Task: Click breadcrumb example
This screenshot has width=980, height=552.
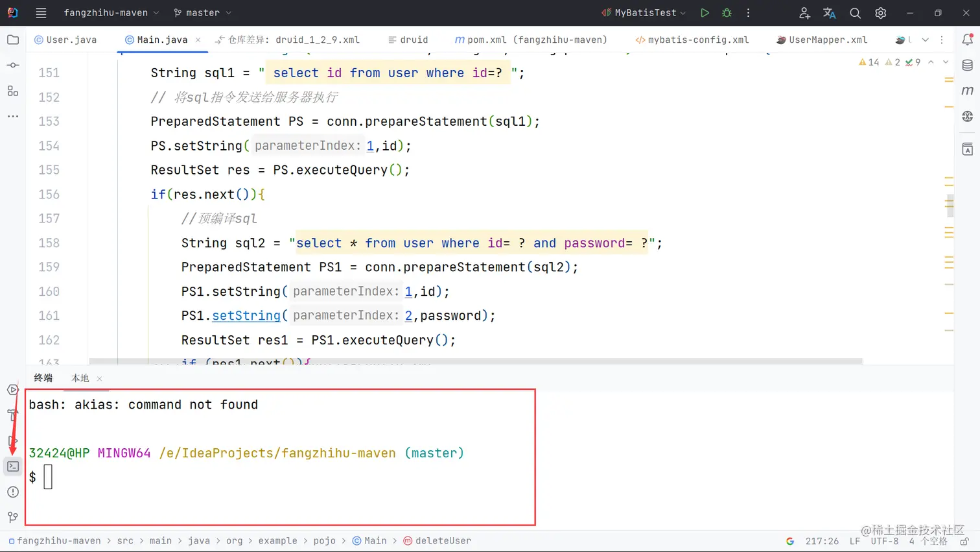Action: 277,541
